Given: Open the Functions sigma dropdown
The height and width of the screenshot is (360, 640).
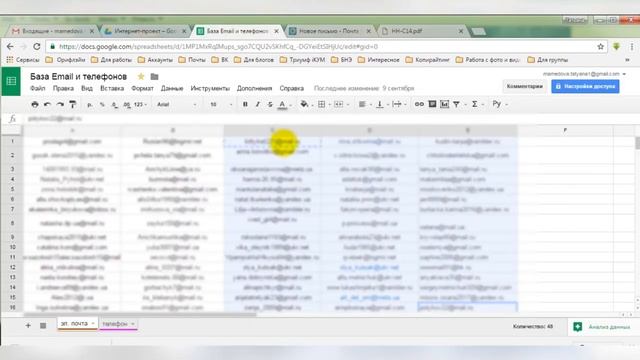Looking at the screenshot, I should click(477, 104).
